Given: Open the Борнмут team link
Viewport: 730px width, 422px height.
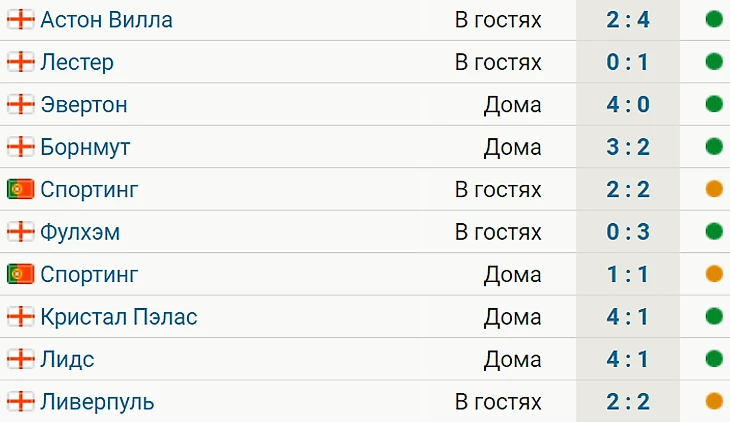Looking at the screenshot, I should coord(85,147).
